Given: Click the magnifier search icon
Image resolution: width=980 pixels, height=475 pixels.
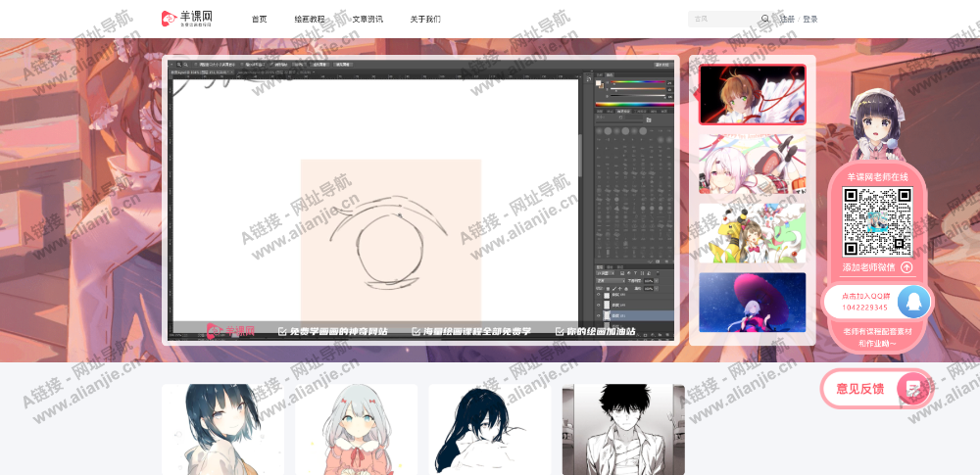Looking at the screenshot, I should (x=765, y=19).
